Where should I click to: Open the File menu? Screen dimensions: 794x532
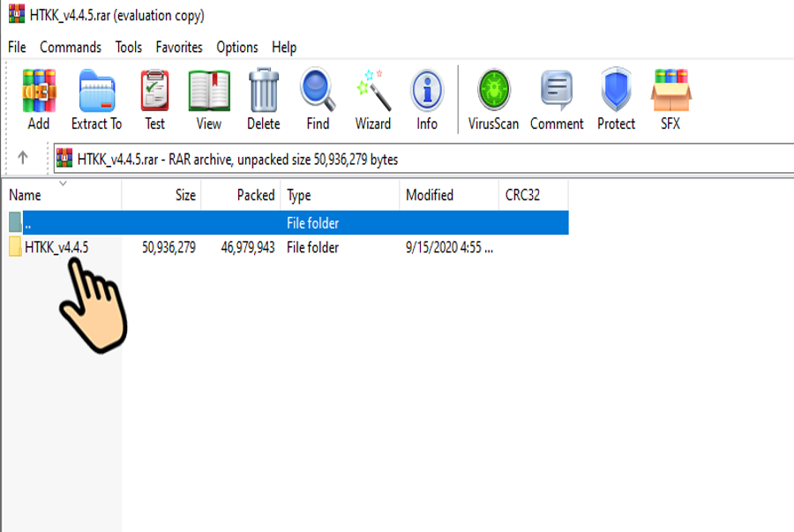click(x=17, y=47)
